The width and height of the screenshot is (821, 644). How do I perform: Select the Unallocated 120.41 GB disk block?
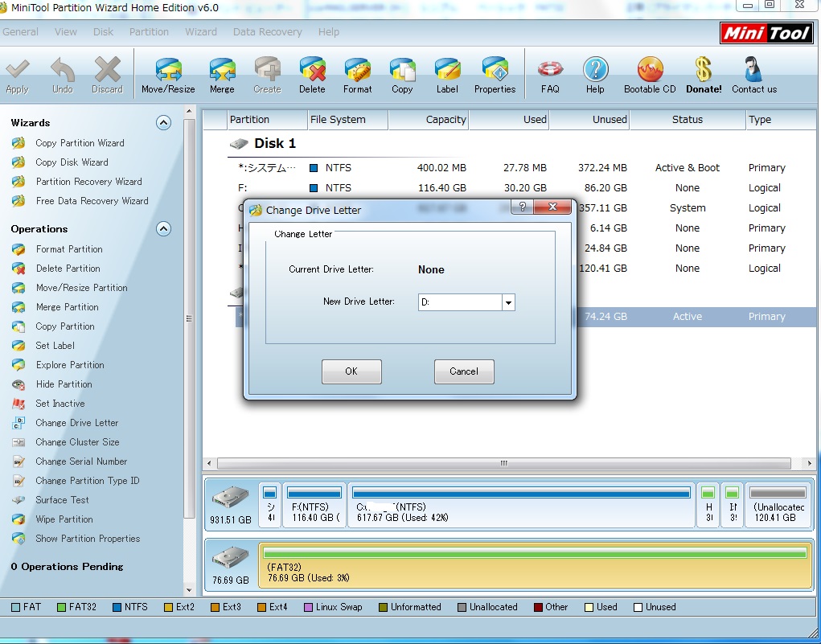778,506
